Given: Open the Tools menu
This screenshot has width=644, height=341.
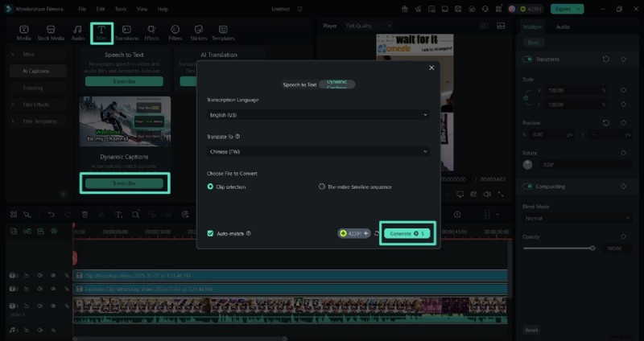Looking at the screenshot, I should click(120, 9).
